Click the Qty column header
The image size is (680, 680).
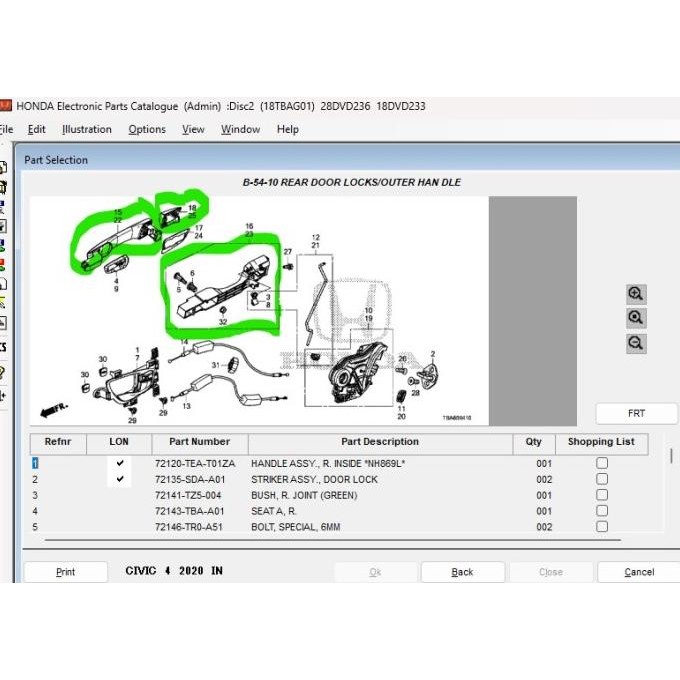tap(534, 443)
